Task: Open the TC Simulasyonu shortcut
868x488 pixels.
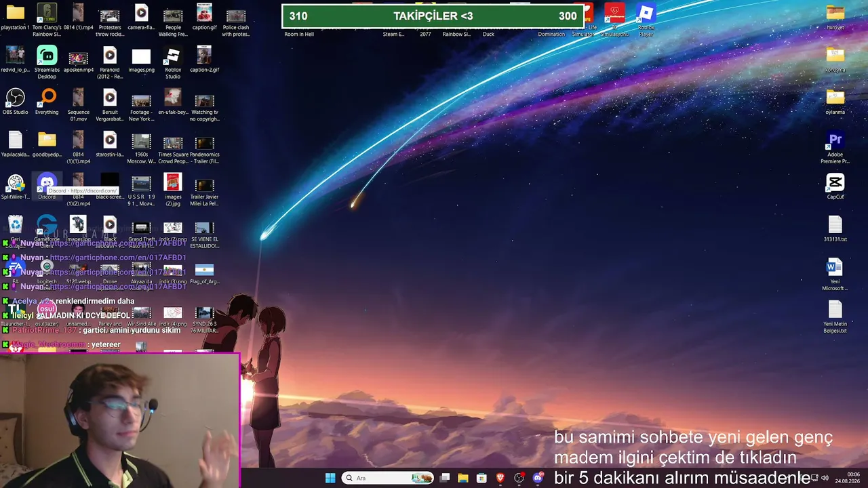Action: (x=614, y=20)
